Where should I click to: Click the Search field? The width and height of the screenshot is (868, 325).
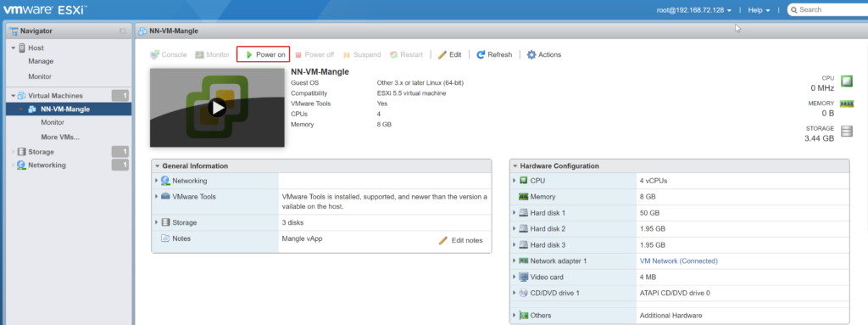pyautogui.click(x=827, y=10)
